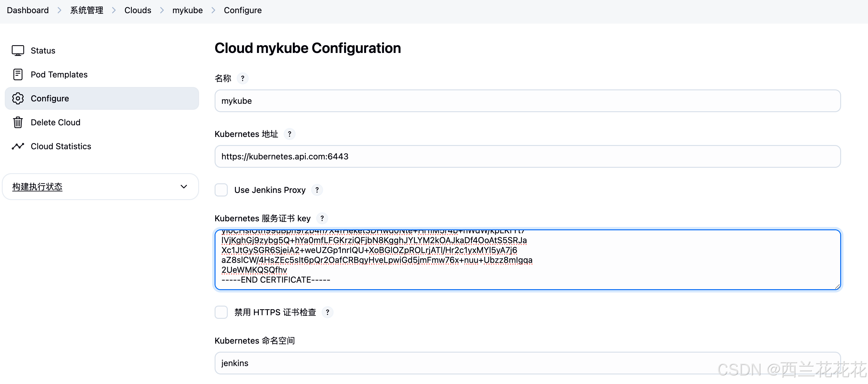
Task: Select Configure in the breadcrumb trail
Action: pos(243,10)
